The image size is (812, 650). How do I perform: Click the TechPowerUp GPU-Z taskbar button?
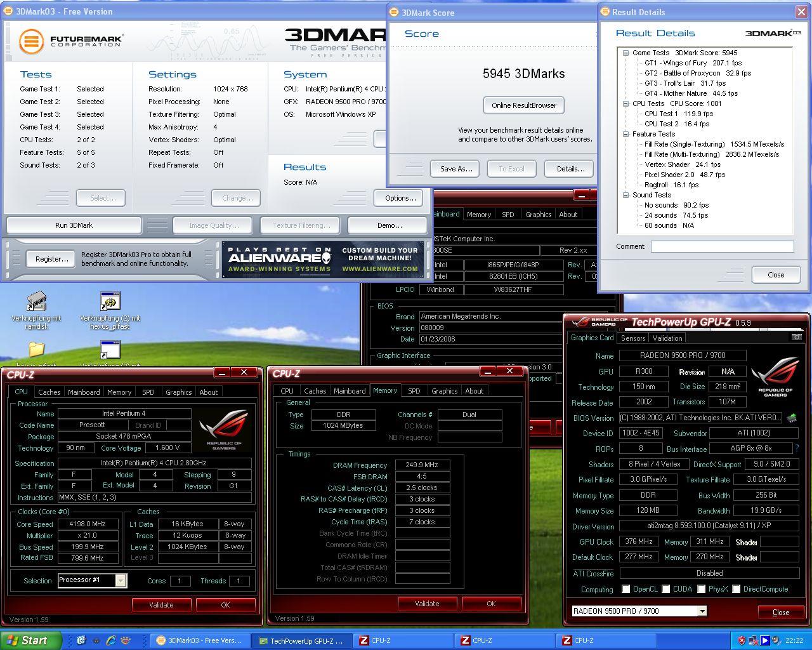point(301,640)
